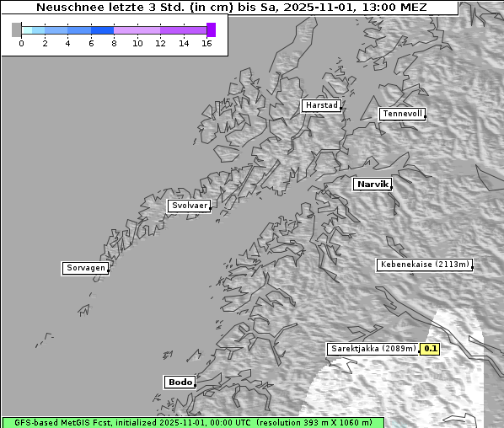
Task: Click the light blue 2-4 cm legend swatch
Action: click(56, 30)
